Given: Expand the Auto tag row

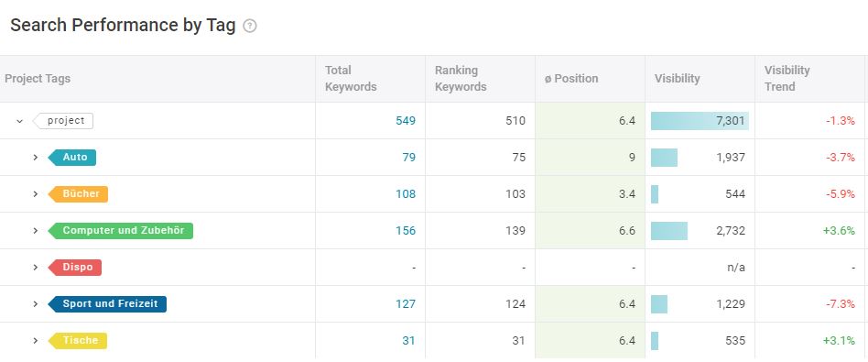Looking at the screenshot, I should pos(36,158).
